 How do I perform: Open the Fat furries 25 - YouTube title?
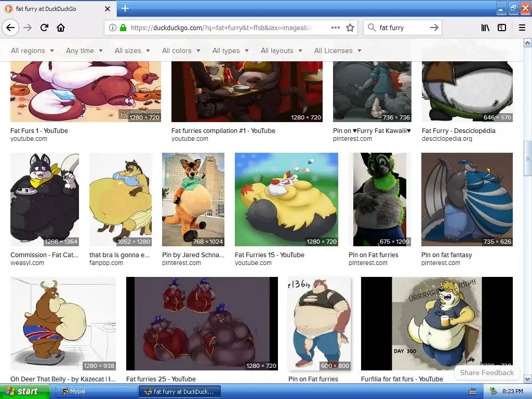click(x=161, y=379)
